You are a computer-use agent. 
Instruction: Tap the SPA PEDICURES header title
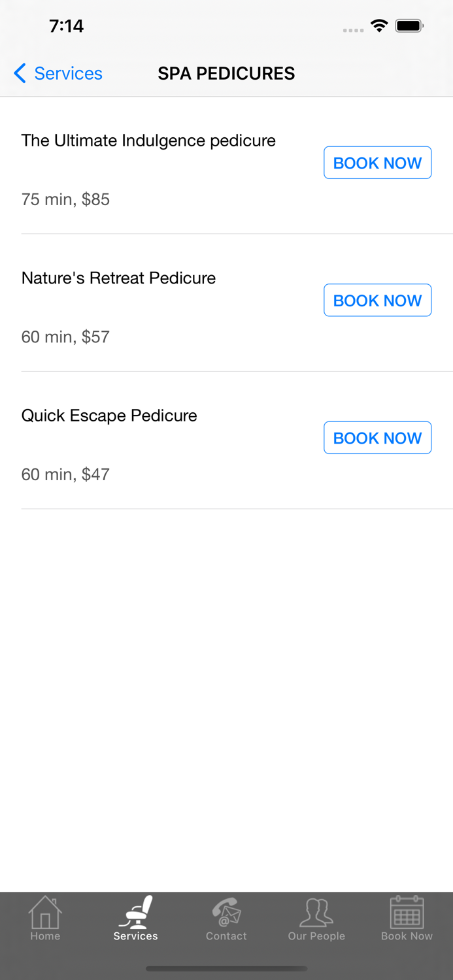226,73
